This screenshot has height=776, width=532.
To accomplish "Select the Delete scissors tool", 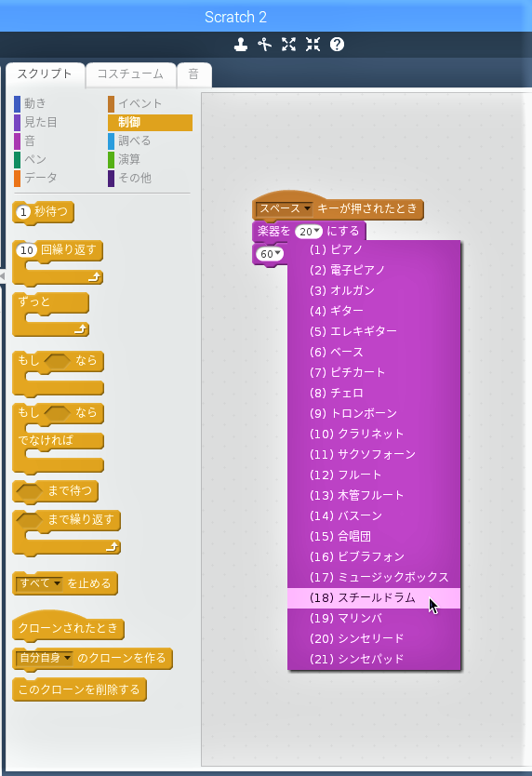I will 264,45.
